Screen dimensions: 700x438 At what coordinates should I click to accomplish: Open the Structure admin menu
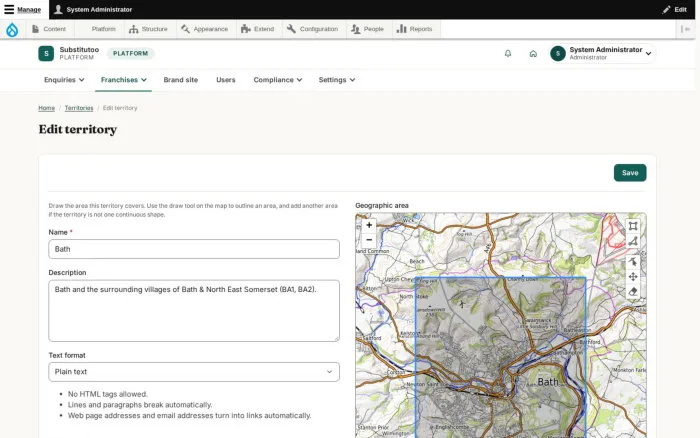point(148,29)
